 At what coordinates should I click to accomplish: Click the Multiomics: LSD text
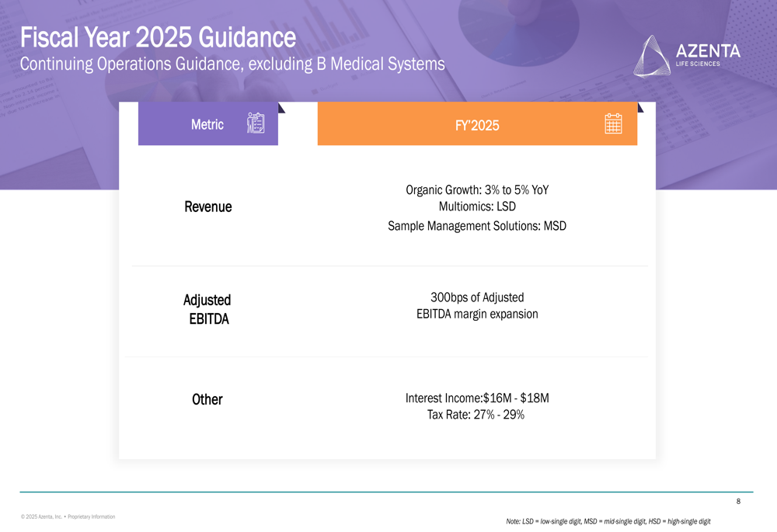click(x=477, y=207)
